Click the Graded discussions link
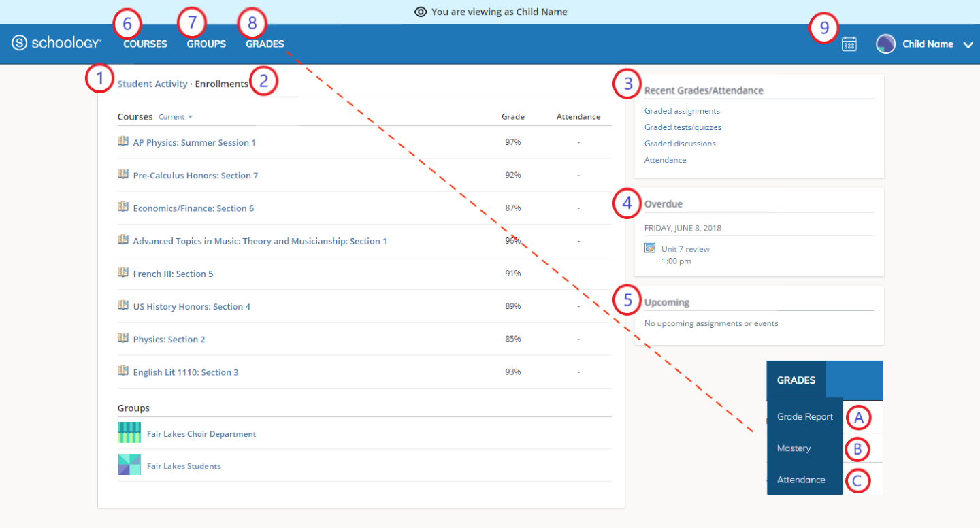 tap(680, 144)
